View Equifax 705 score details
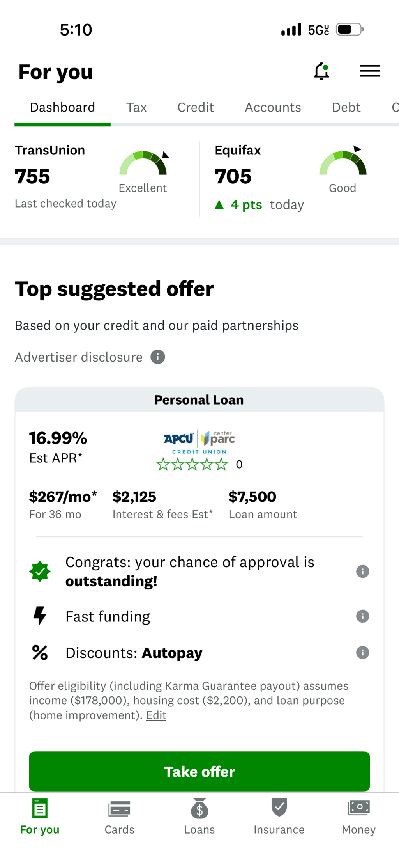399x868 pixels. 233,176
